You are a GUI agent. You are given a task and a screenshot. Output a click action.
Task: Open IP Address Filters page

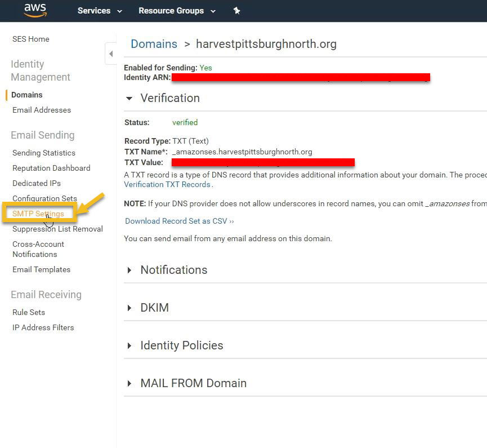[x=43, y=327]
